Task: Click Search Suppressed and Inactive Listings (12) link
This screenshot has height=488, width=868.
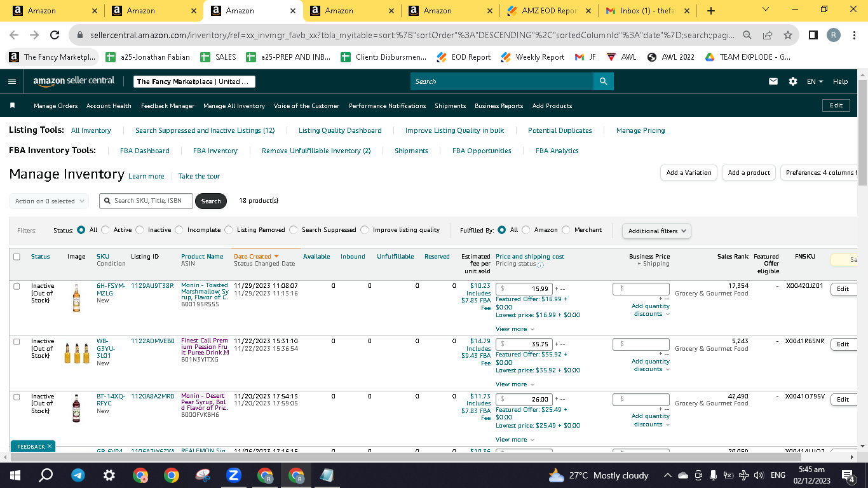Action: click(x=205, y=130)
